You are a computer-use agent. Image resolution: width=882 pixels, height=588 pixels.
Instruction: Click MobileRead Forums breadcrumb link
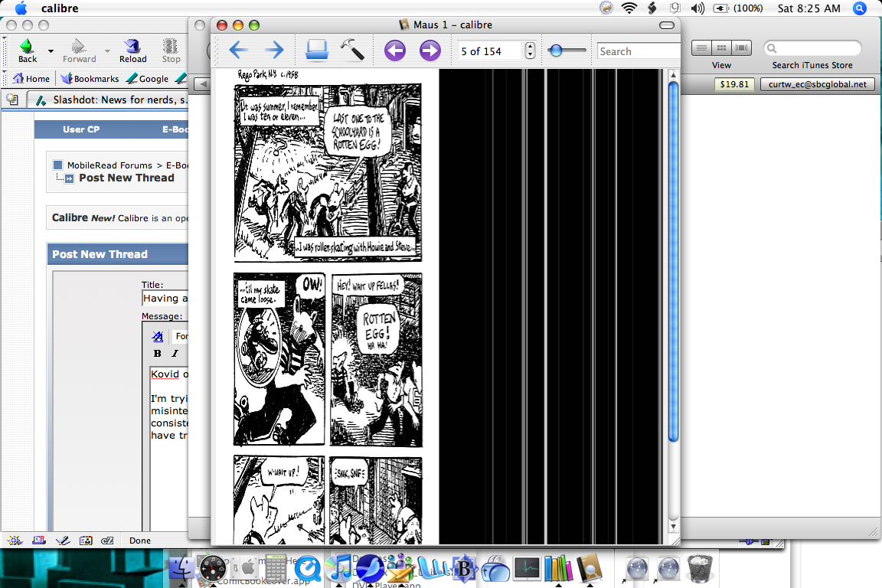(x=109, y=165)
